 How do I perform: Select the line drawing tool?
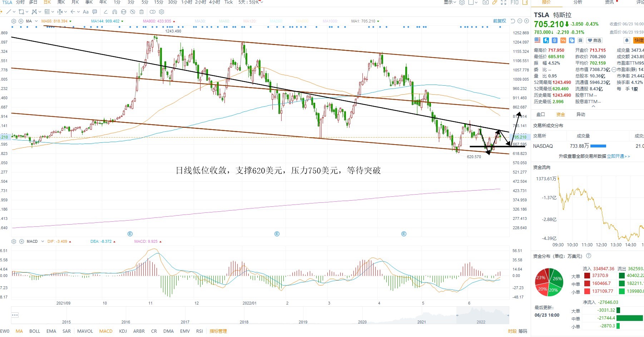[x=9, y=12]
